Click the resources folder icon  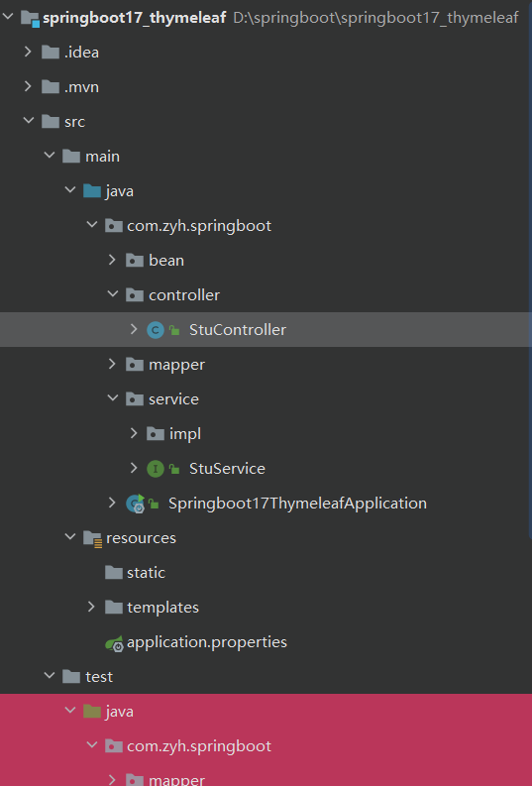click(93, 538)
